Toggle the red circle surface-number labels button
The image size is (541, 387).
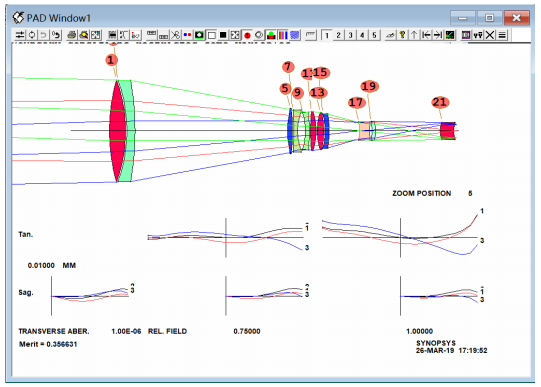tap(247, 35)
